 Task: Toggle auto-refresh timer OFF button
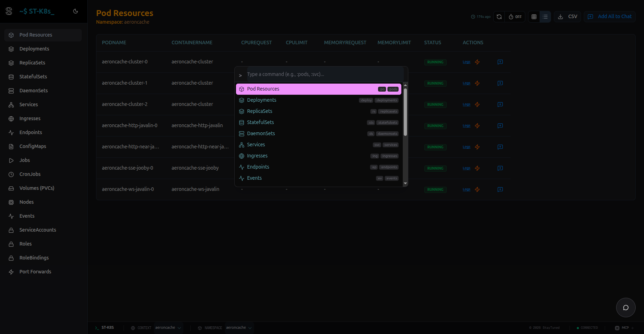515,17
